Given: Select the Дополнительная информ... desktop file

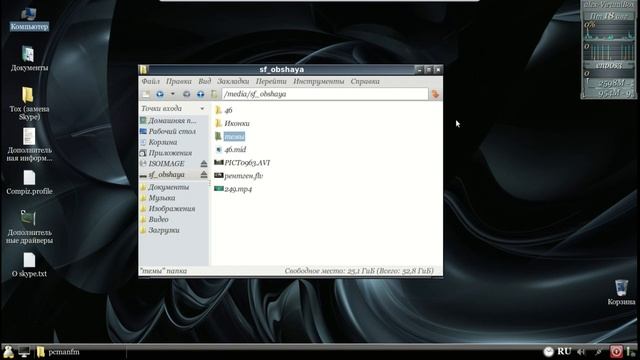Looking at the screenshot, I should (29, 145).
